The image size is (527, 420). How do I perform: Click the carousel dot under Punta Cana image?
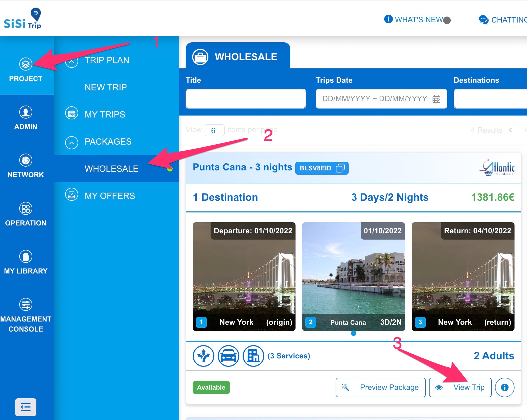[x=354, y=333]
